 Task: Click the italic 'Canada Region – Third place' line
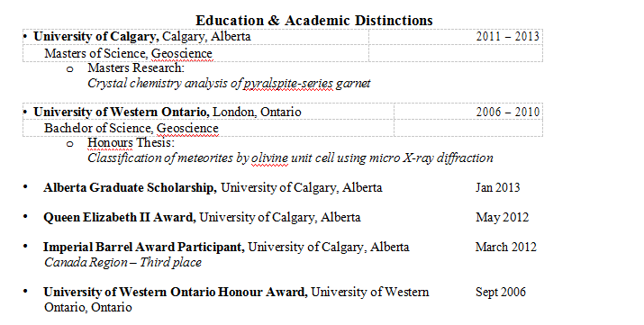[x=122, y=262]
